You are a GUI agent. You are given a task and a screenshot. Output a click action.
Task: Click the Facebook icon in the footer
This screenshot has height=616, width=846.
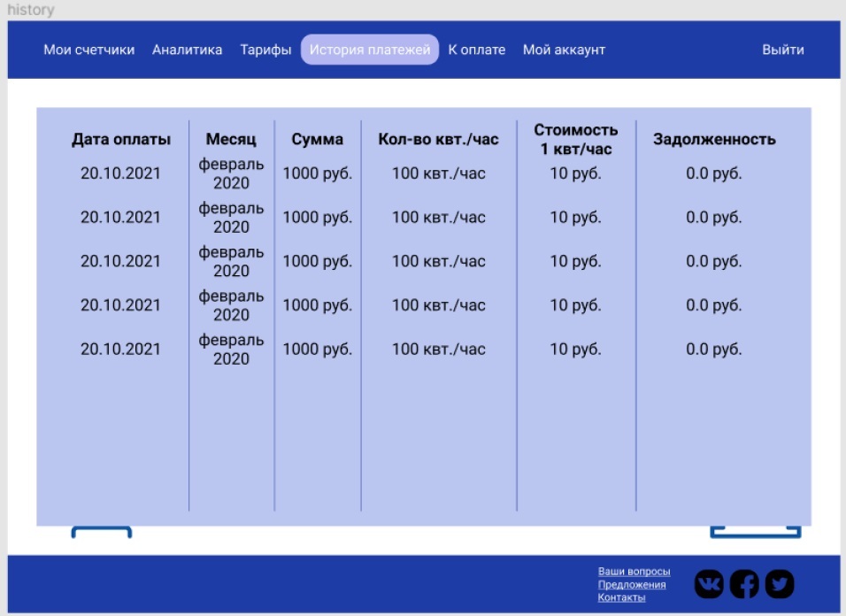pos(744,584)
